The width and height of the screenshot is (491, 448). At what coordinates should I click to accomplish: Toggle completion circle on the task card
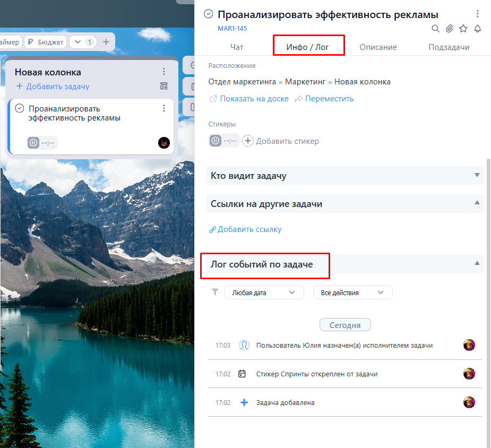[x=20, y=108]
